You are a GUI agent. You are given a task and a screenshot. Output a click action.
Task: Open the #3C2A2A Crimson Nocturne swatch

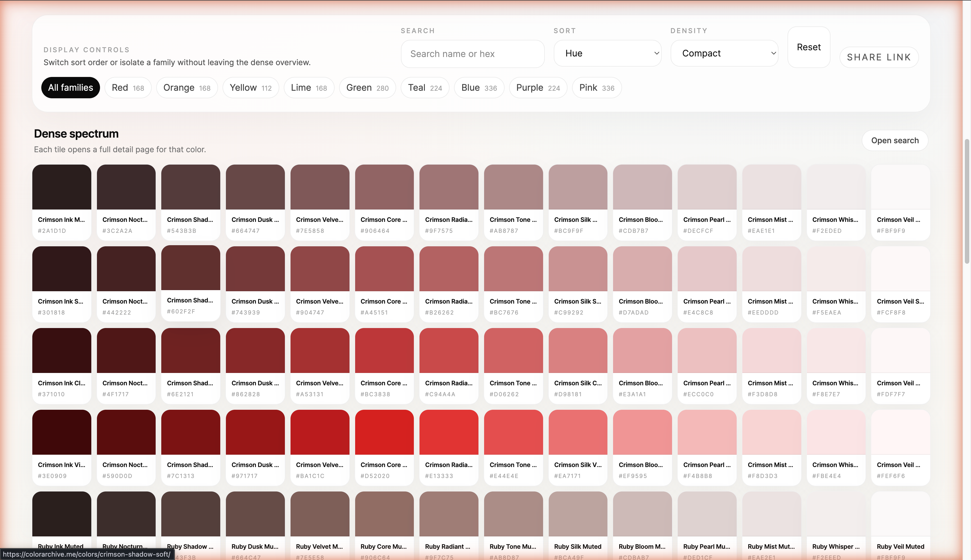click(x=126, y=202)
